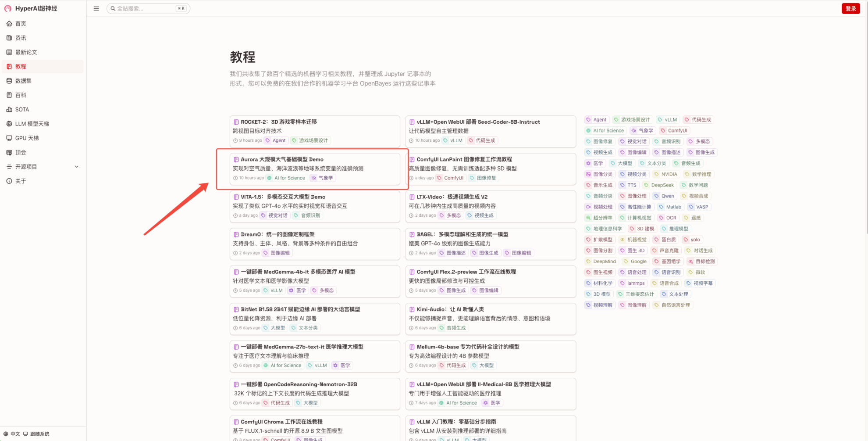Screen dimensions: 868x441
Task: Click the SOTA chart icon
Action: click(9, 110)
